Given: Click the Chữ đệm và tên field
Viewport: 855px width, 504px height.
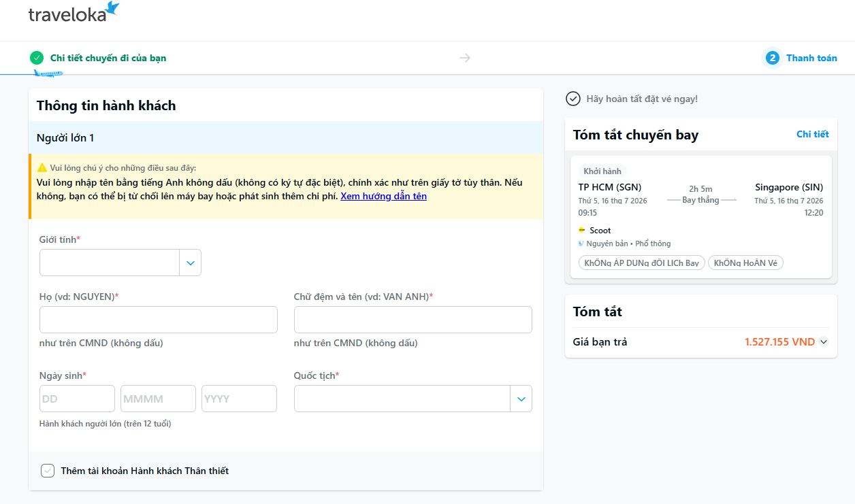Looking at the screenshot, I should click(413, 320).
